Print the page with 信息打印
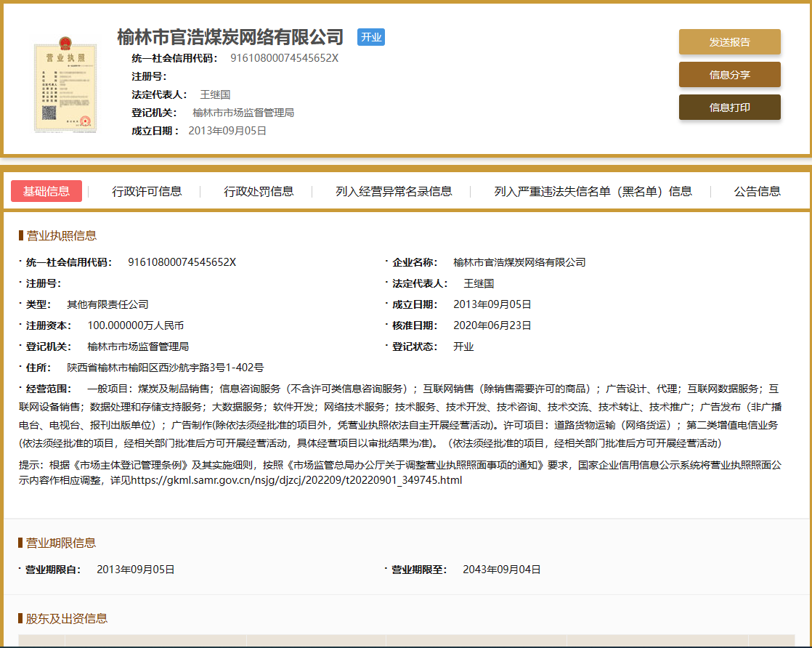Image resolution: width=812 pixels, height=648 pixels. [x=729, y=108]
